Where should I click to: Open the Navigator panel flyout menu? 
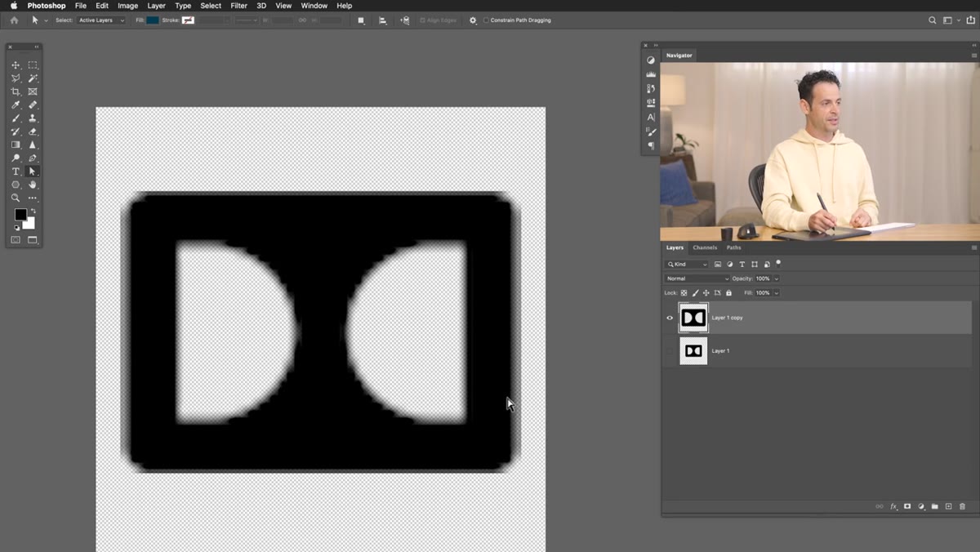click(x=973, y=56)
